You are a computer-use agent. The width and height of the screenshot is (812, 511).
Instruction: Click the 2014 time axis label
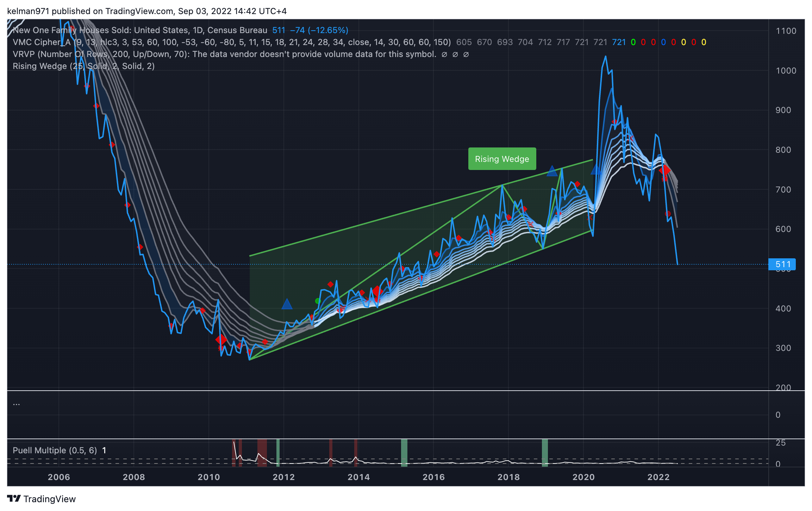point(359,477)
